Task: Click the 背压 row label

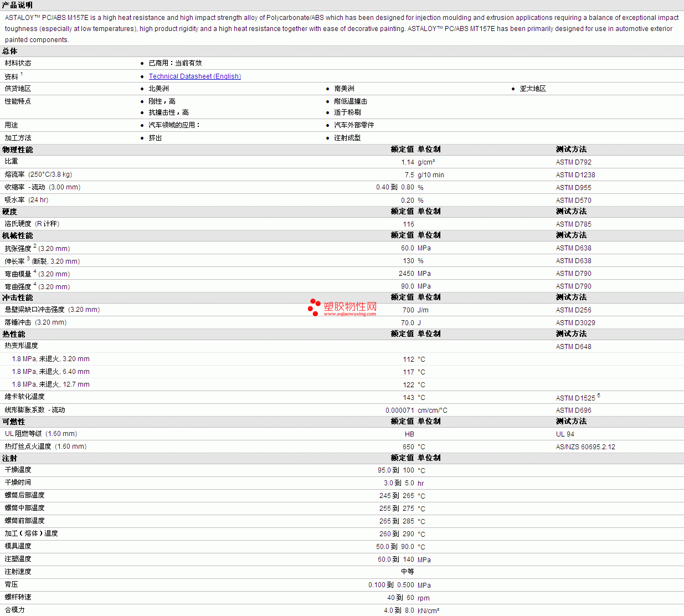Action: pos(11,584)
